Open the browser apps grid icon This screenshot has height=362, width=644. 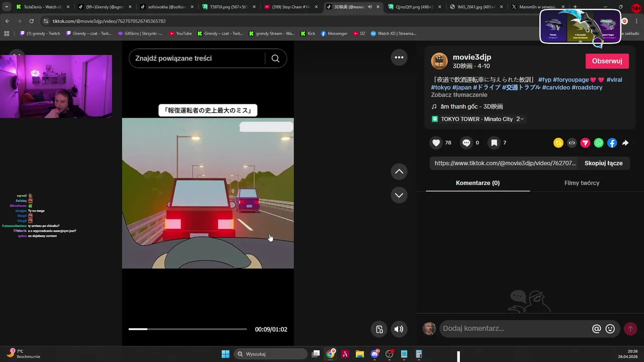click(7, 33)
